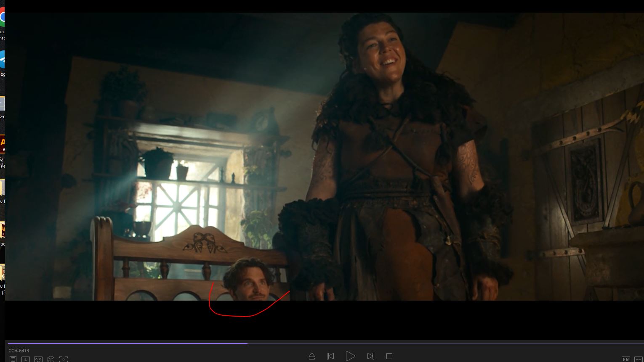Open Telegram desktop shortcut
644x362 pixels.
pyautogui.click(x=2, y=60)
